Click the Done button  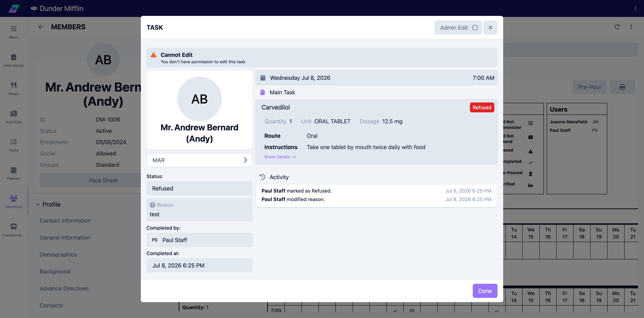[x=485, y=291]
